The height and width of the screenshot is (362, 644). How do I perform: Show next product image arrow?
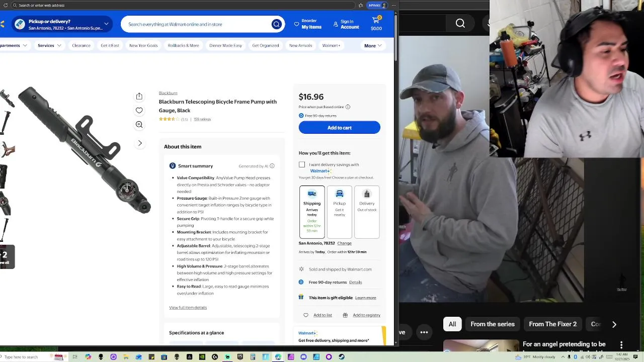tap(140, 143)
